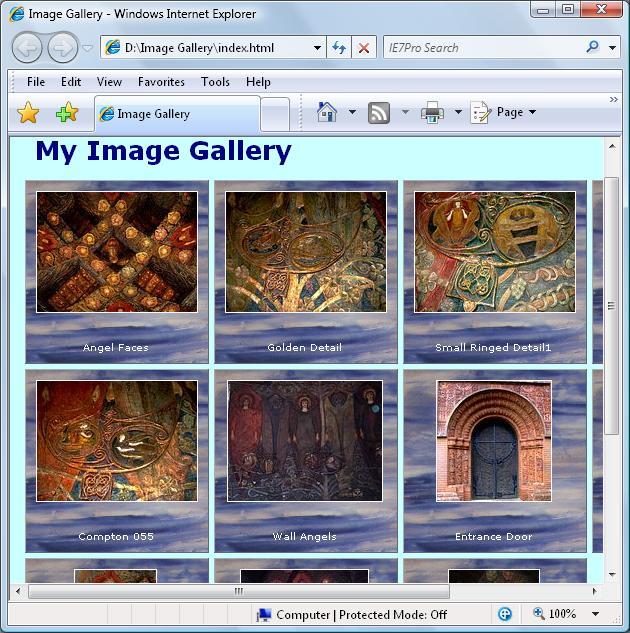Expand the feeds dropdown arrow
Viewport: 630px width, 633px height.
click(405, 112)
